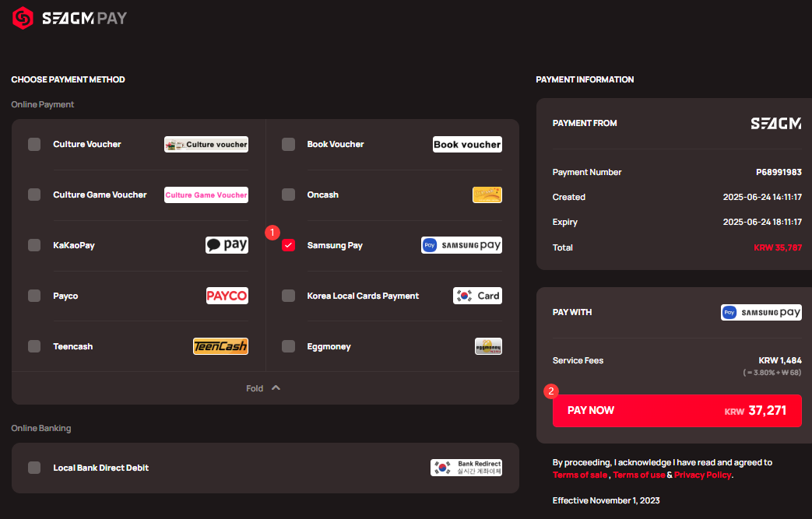Click the Culture Game Voucher label

(100, 195)
